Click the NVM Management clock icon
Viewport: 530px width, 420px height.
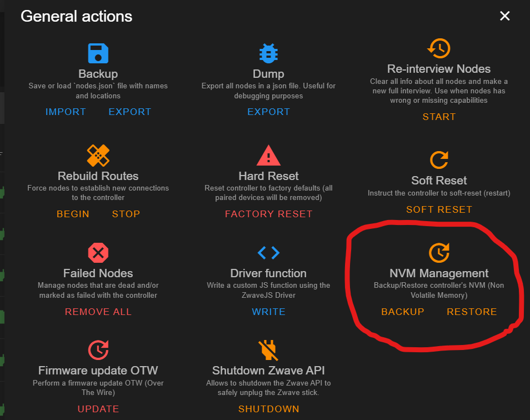tap(439, 253)
